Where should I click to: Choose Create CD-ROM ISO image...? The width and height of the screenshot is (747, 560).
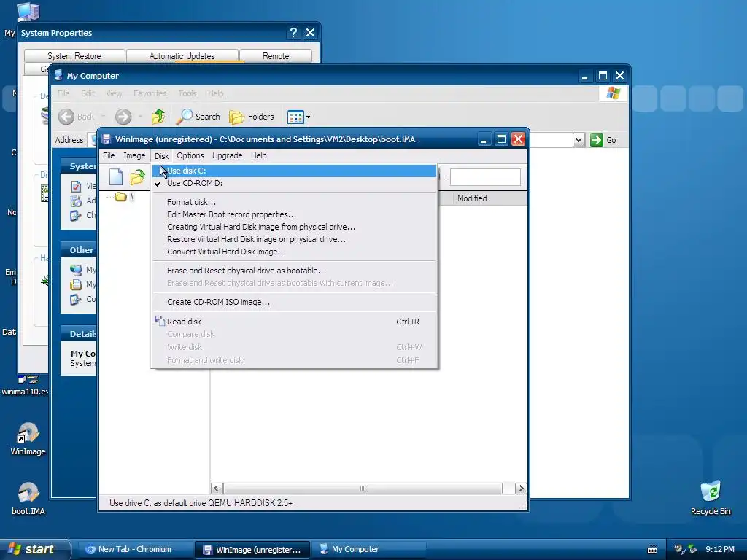[x=294, y=302]
